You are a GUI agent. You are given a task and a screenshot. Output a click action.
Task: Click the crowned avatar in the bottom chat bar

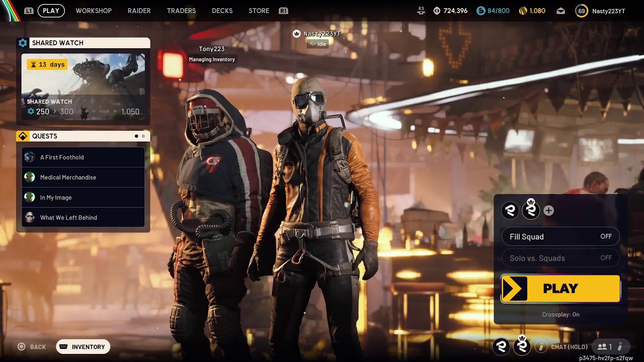(522, 345)
